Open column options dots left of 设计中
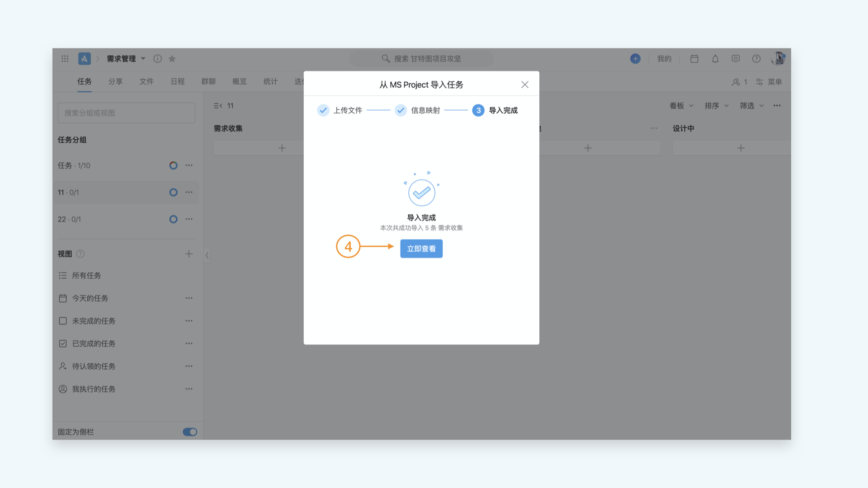This screenshot has width=868, height=488. 654,128
